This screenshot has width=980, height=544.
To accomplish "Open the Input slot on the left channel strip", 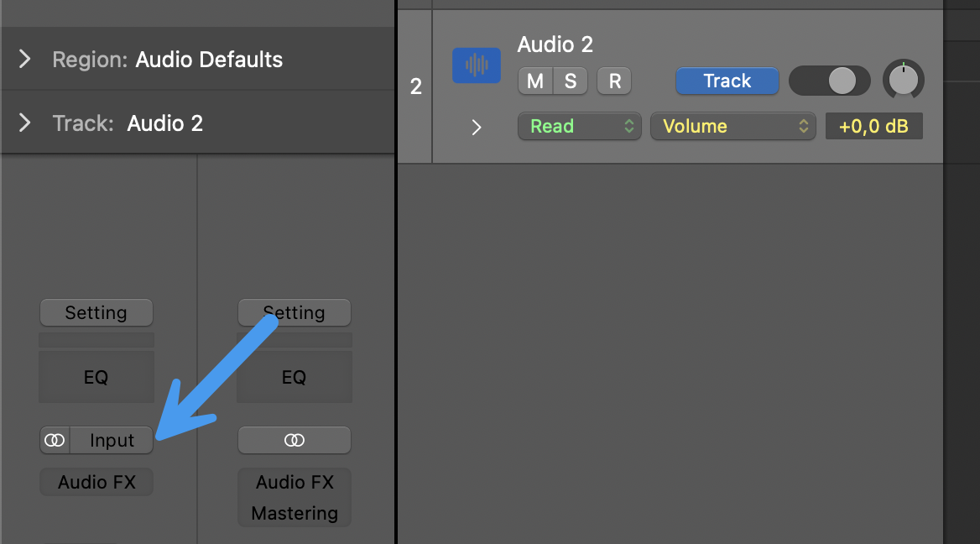I will 112,440.
